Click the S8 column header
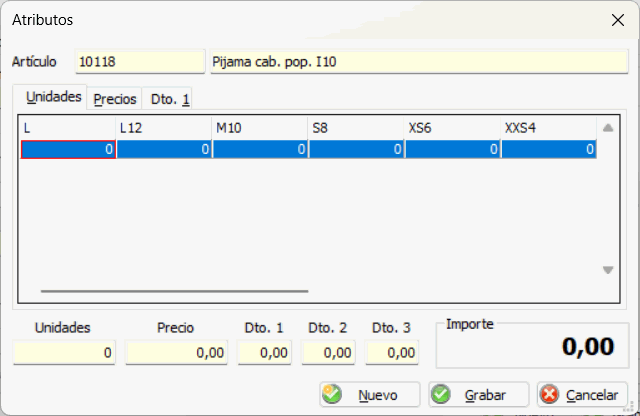 (357, 128)
